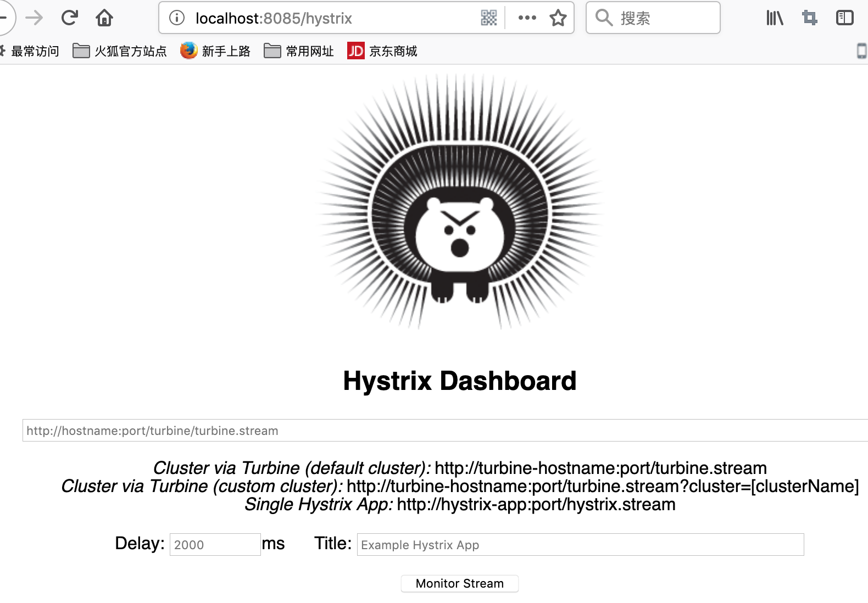Click the Hystrix hedgehog logo image
The width and height of the screenshot is (868, 603).
click(459, 202)
